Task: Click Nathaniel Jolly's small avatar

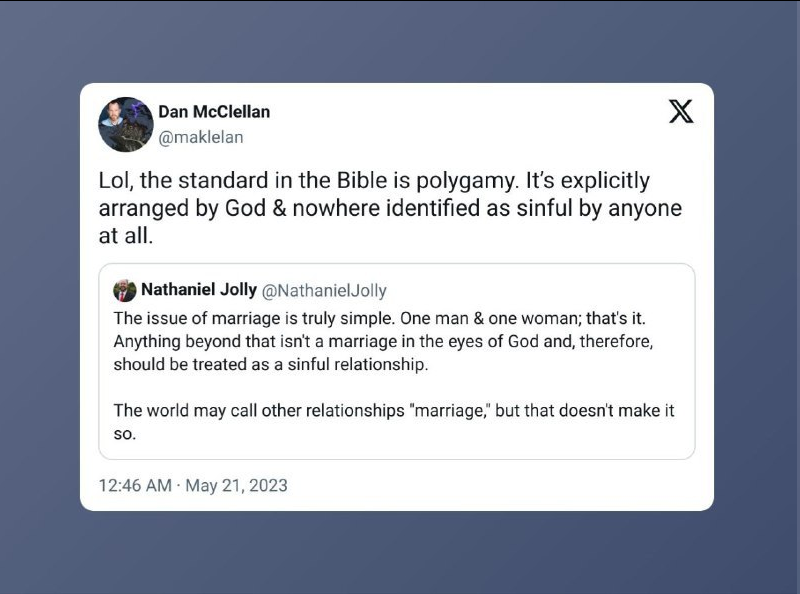Action: pos(124,290)
